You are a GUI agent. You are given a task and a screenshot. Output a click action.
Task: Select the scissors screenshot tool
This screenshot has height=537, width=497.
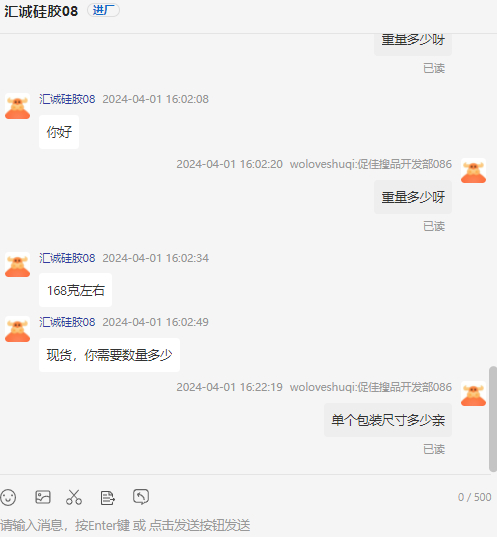tap(74, 497)
